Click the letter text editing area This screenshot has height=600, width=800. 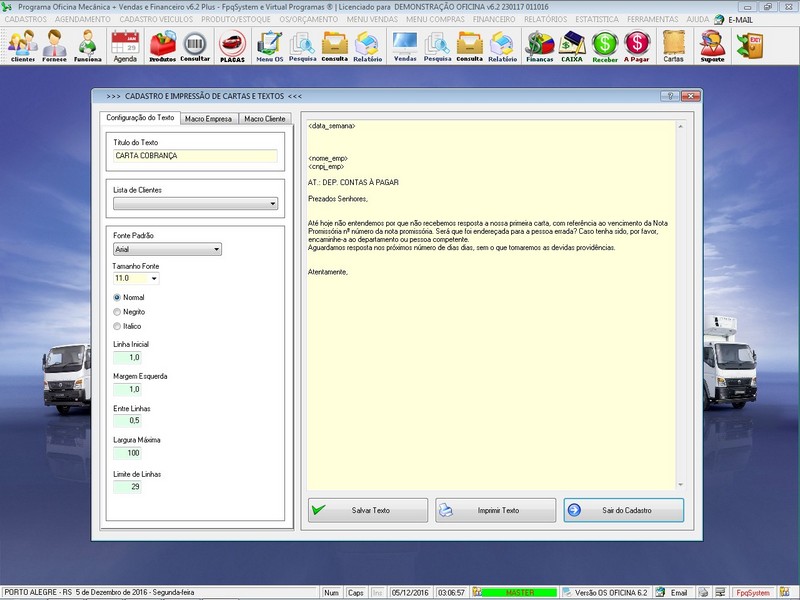pos(491,305)
